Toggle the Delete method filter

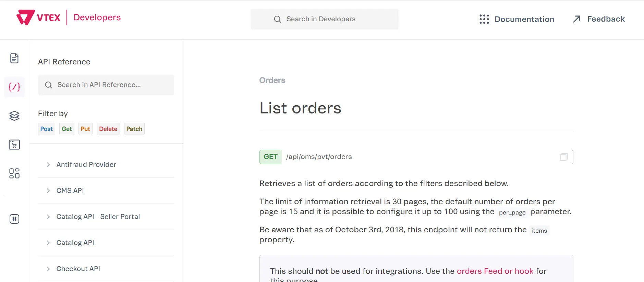[x=108, y=129]
